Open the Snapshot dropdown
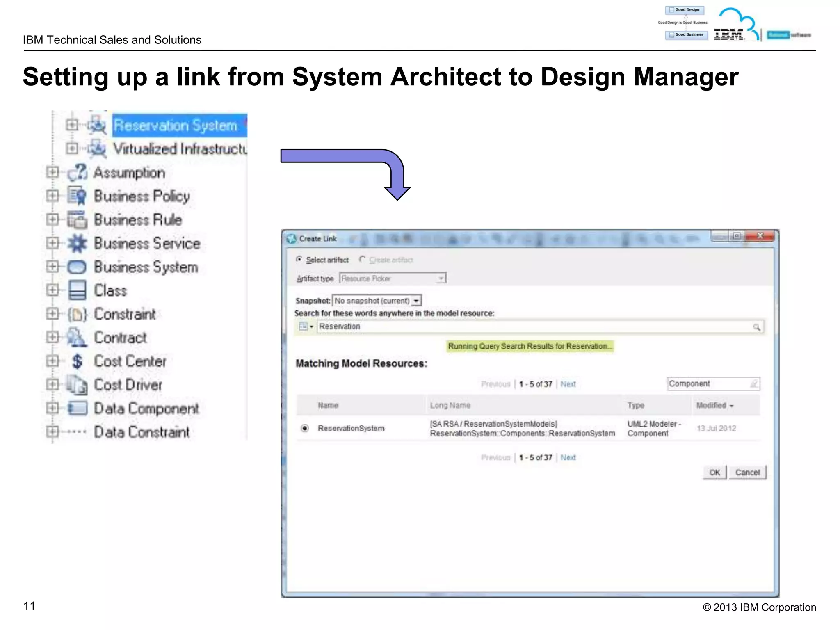The width and height of the screenshot is (840, 630). click(x=416, y=301)
